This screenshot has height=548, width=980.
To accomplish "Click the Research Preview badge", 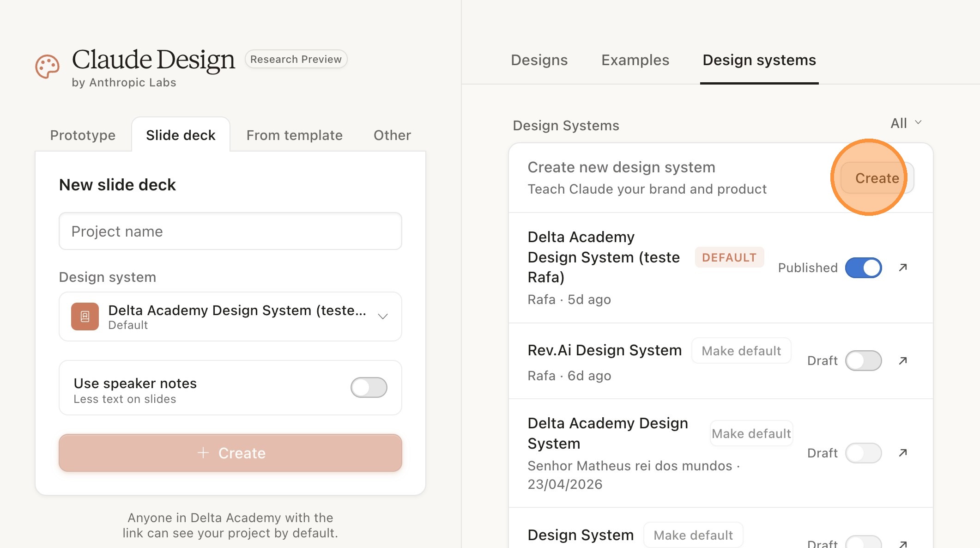I will (x=296, y=59).
